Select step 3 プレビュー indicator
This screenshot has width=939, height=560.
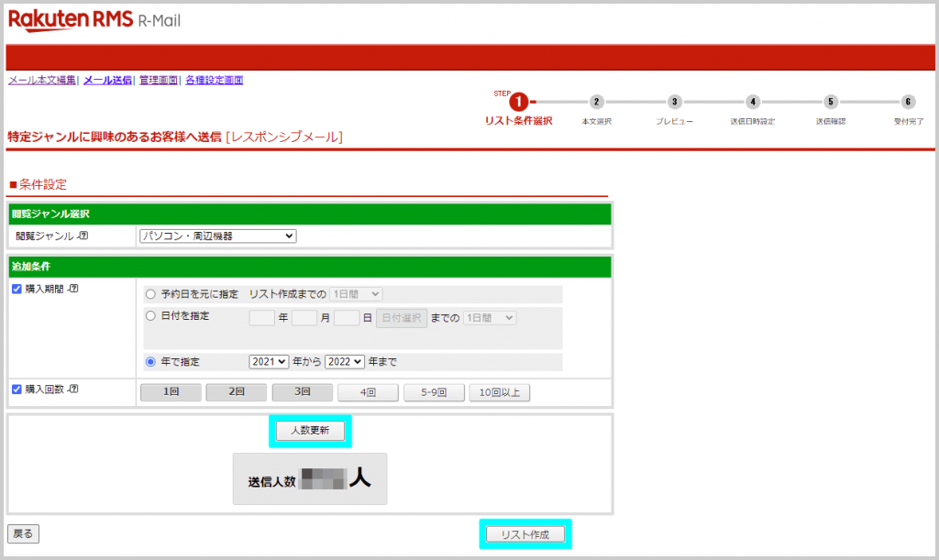point(675,103)
